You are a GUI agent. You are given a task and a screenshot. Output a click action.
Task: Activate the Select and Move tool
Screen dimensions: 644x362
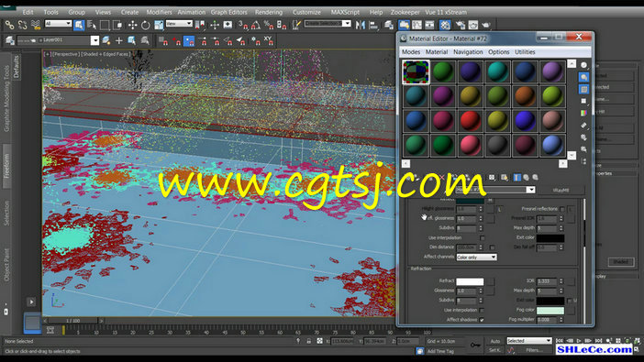132,25
